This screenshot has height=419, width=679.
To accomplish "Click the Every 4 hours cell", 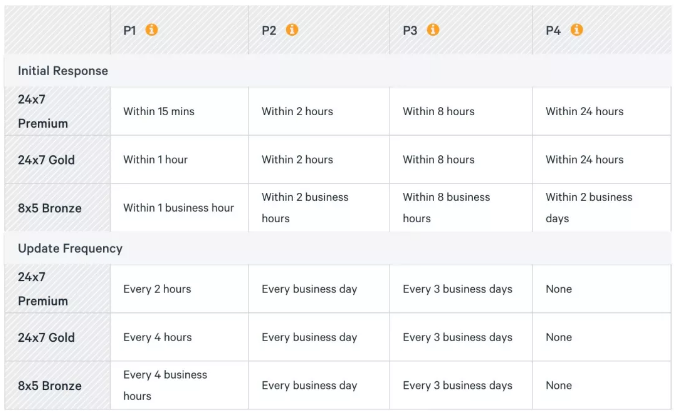I will pos(179,337).
